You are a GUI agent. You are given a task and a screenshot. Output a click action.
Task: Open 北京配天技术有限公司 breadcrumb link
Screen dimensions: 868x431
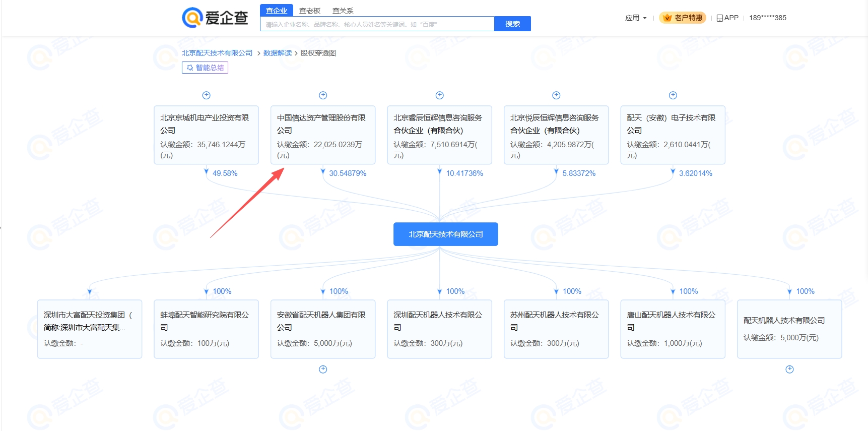coord(217,53)
